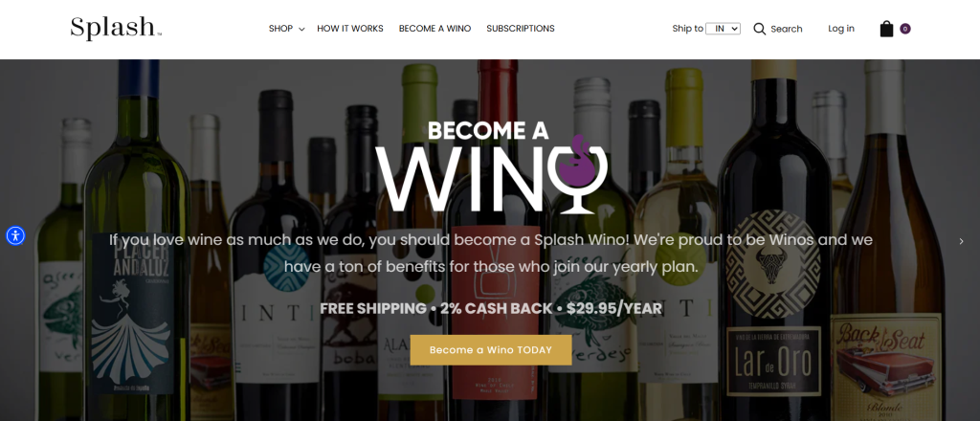
Task: Click the magnifying glass search icon
Action: [759, 29]
